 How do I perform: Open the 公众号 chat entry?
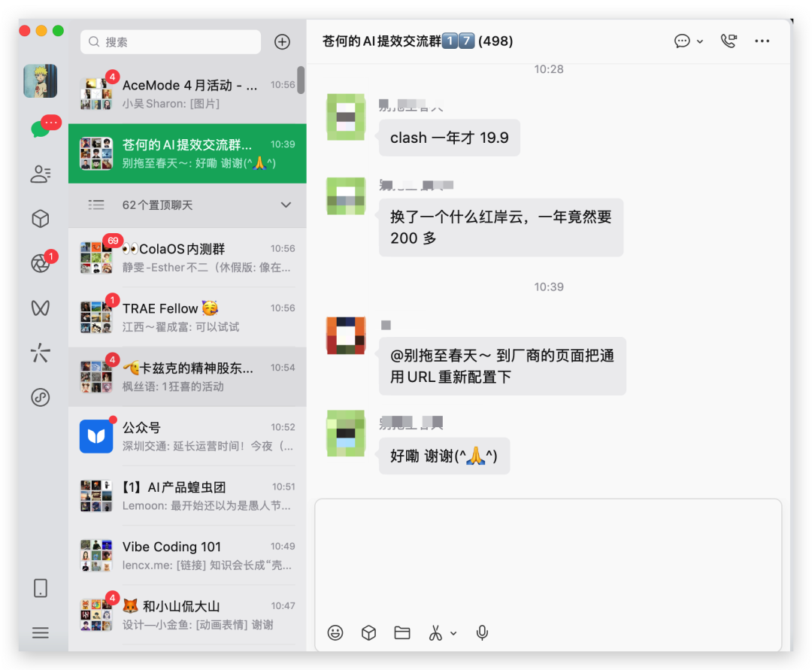pos(186,436)
